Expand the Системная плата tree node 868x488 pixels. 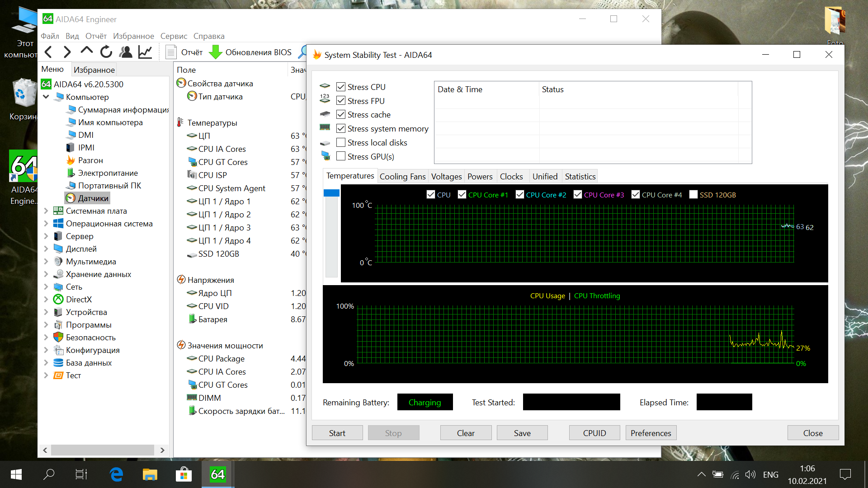click(x=46, y=211)
